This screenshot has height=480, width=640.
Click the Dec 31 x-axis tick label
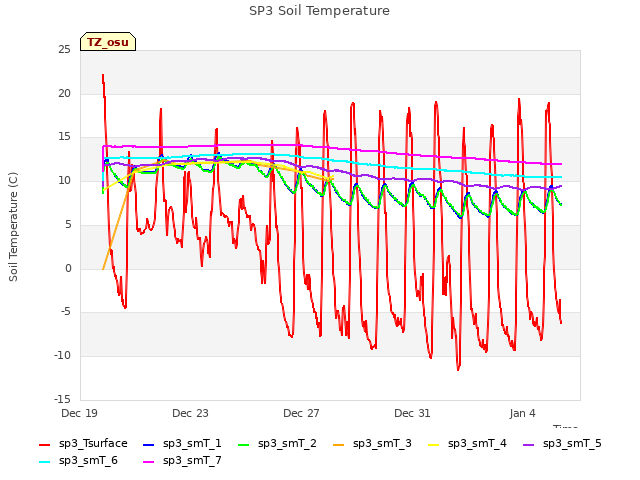click(x=412, y=413)
